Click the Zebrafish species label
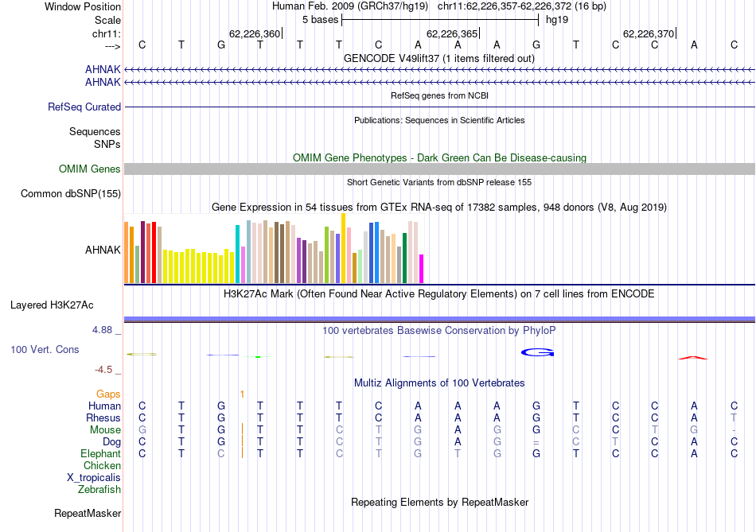This screenshot has width=756, height=532. tap(99, 490)
